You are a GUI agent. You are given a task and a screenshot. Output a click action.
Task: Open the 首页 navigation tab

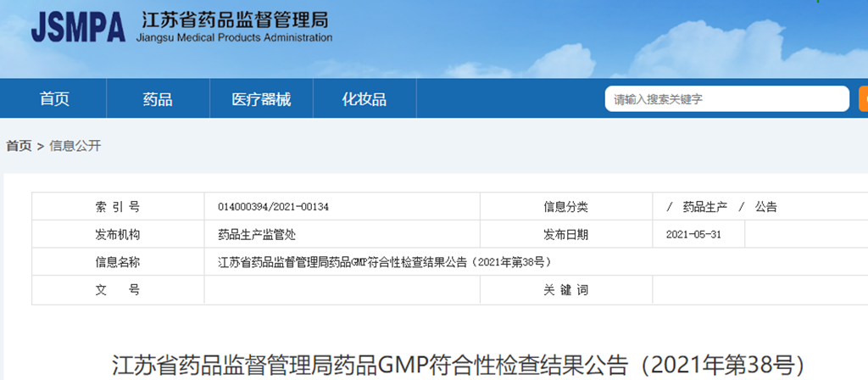(54, 99)
